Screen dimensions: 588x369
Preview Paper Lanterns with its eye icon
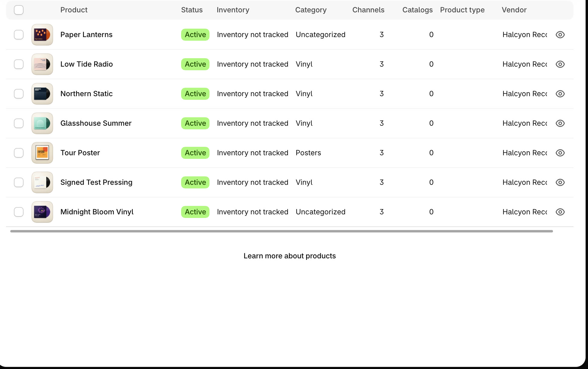click(x=560, y=35)
